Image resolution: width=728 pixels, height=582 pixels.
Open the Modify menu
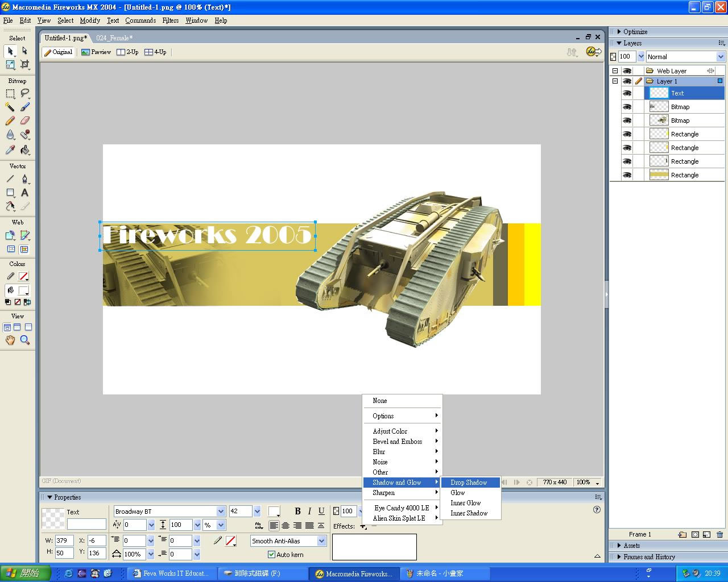click(x=90, y=20)
